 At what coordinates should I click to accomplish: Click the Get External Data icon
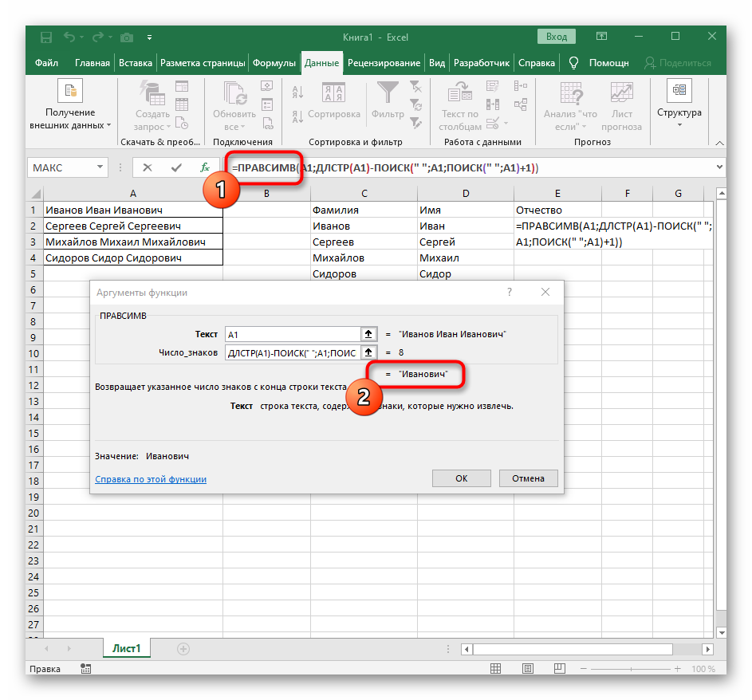69,92
